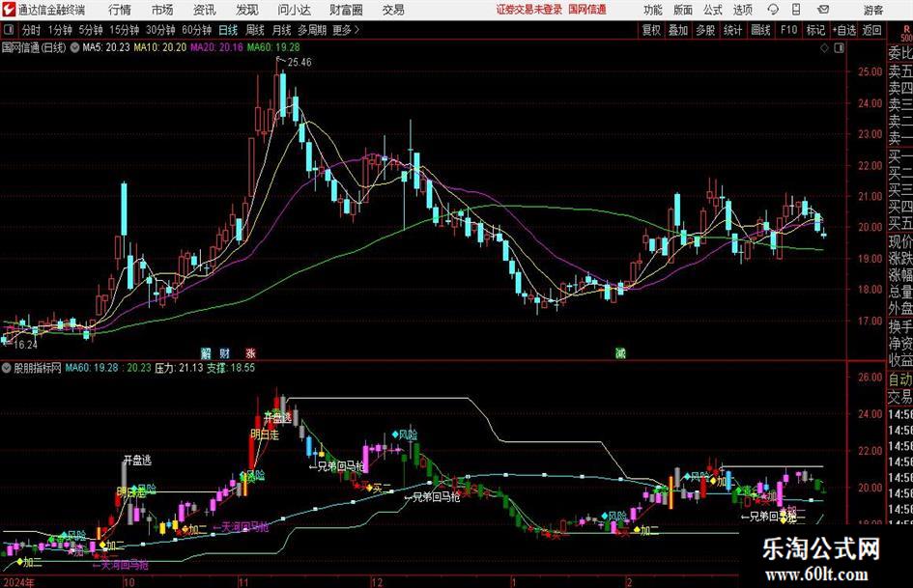Open the 市场 menu

pos(162,10)
